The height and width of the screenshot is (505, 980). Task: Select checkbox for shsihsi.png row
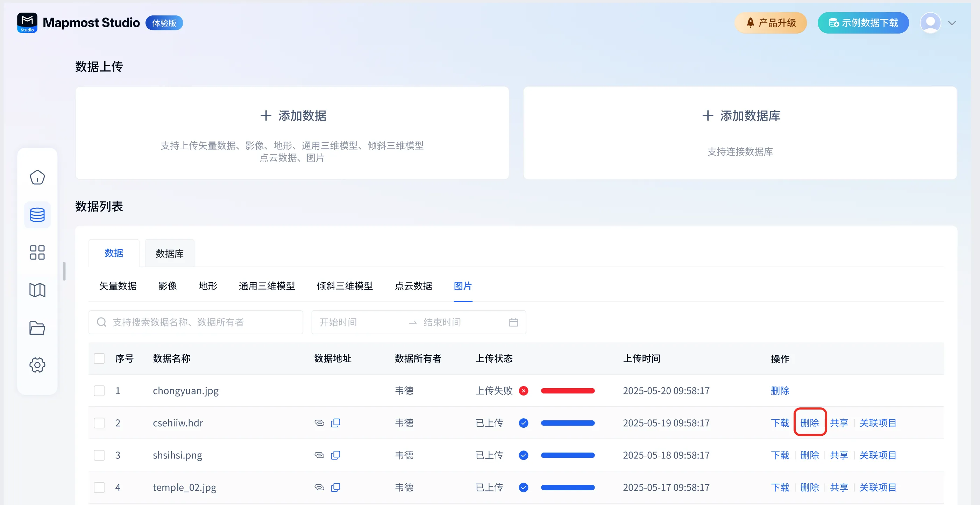[x=99, y=455]
